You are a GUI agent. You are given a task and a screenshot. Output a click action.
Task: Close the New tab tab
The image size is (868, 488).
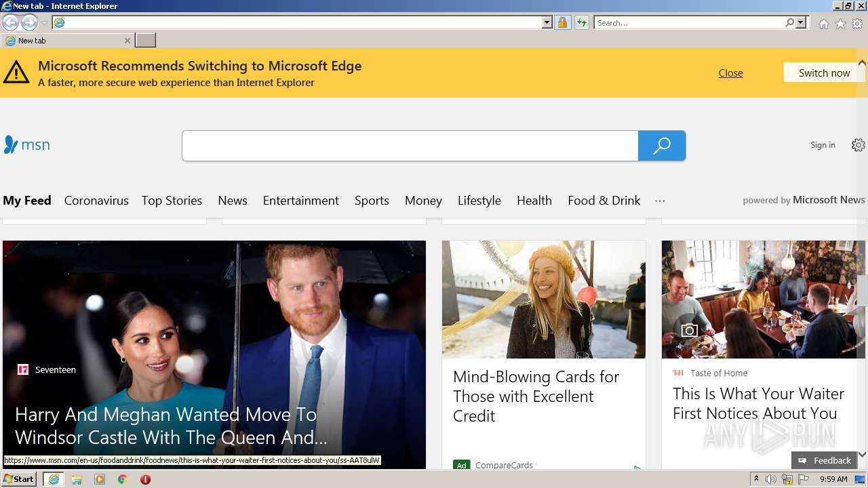click(x=127, y=41)
